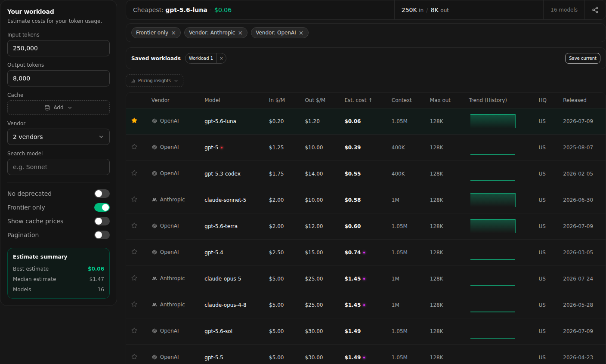The image size is (606, 364).
Task: Click gpt-5.6-sol model name
Action: pyautogui.click(x=219, y=331)
